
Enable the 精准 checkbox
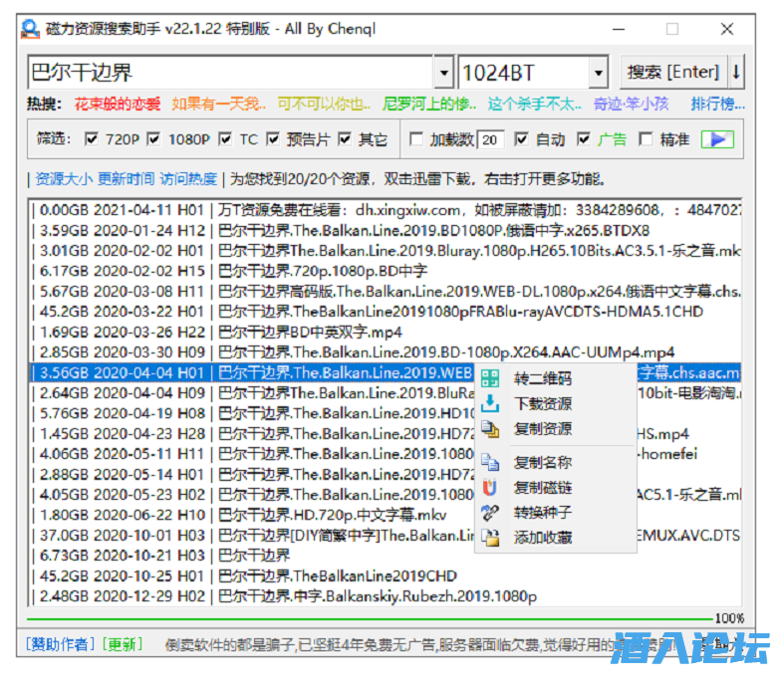pos(646,139)
